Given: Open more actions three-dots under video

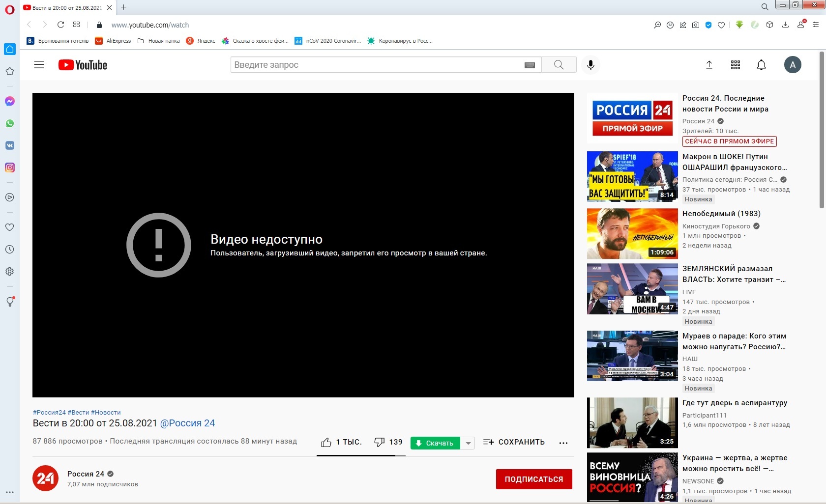Looking at the screenshot, I should 563,443.
